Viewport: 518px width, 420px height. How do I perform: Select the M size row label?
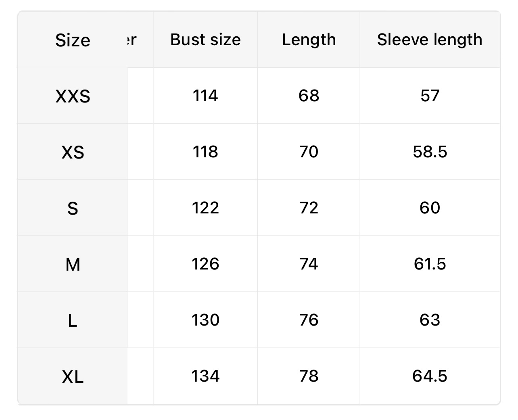[73, 264]
